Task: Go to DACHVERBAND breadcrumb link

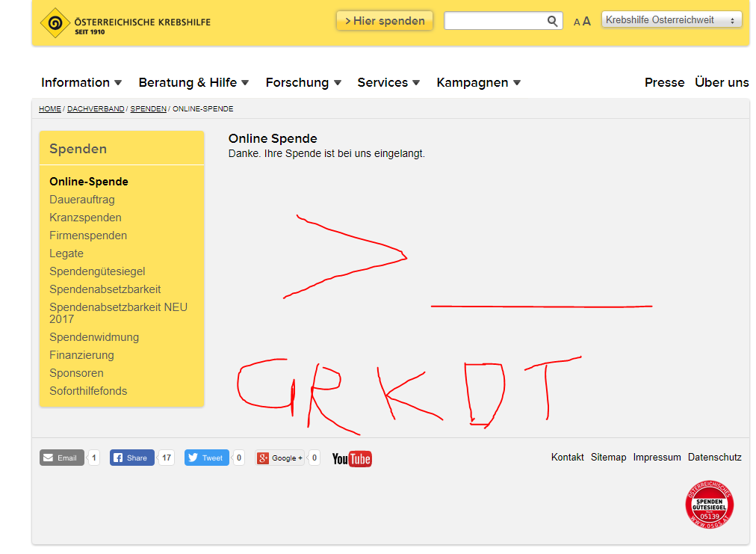Action: tap(96, 109)
